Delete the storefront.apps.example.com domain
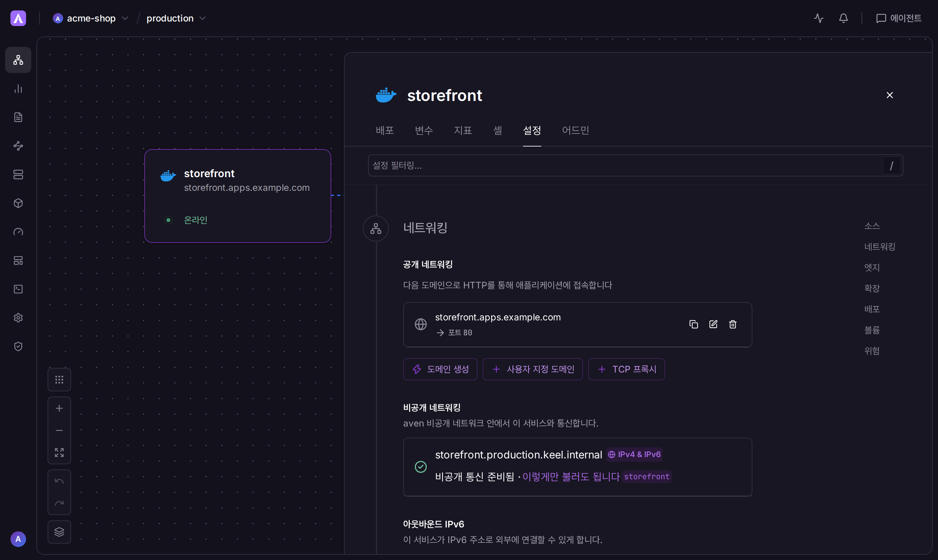 point(733,324)
